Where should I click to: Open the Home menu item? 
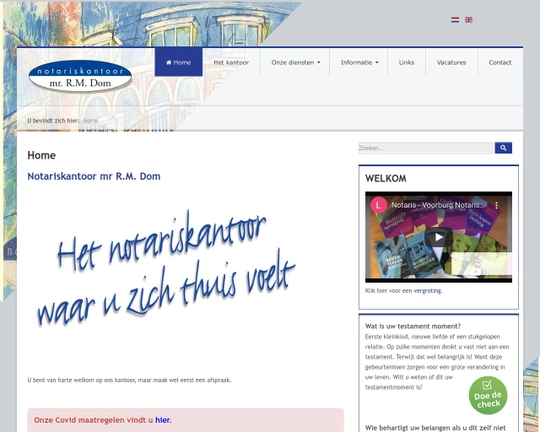pos(178,62)
